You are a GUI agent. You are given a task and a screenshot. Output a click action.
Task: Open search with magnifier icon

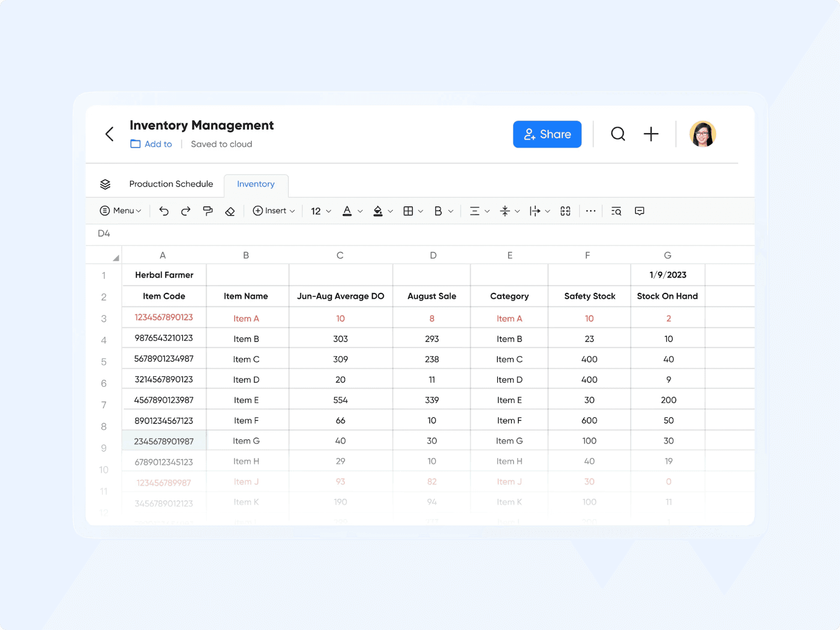pos(618,134)
